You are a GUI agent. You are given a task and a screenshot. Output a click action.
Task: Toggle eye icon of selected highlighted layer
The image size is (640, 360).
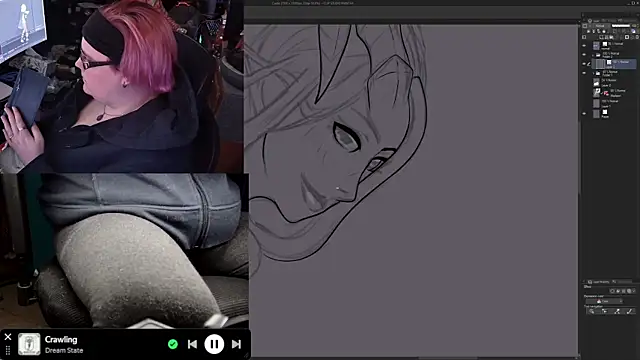coord(584,64)
